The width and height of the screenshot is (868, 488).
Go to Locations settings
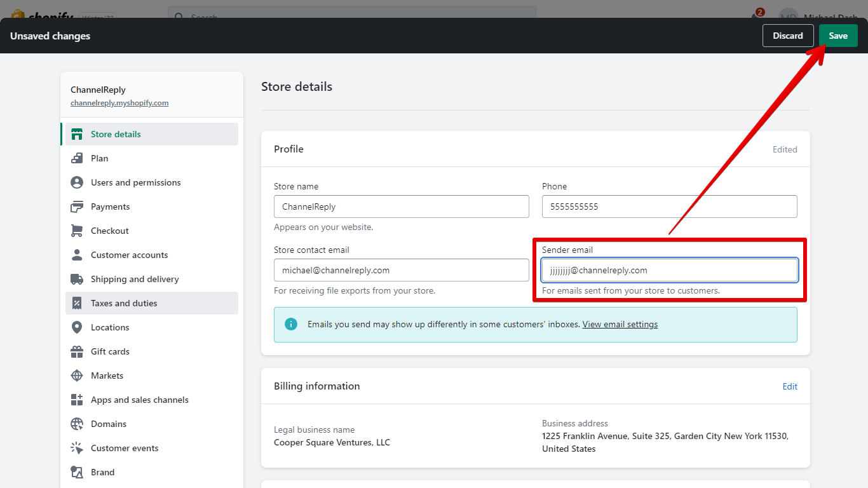[x=152, y=327]
